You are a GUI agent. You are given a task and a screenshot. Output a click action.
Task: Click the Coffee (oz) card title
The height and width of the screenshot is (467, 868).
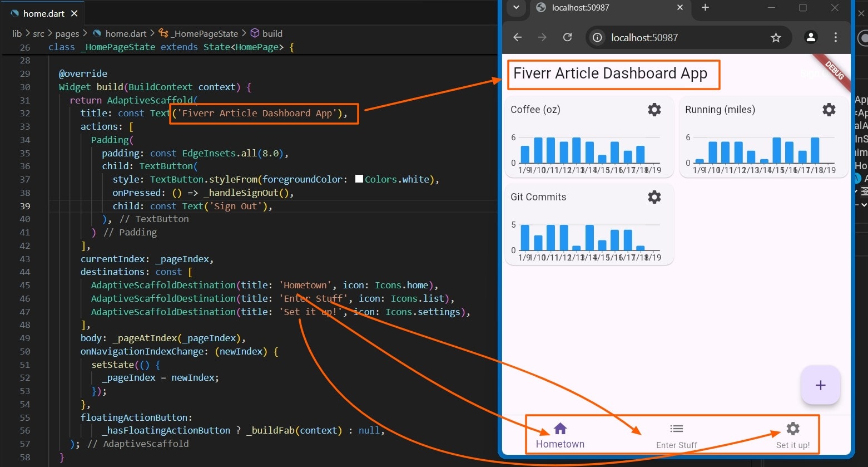(x=535, y=110)
